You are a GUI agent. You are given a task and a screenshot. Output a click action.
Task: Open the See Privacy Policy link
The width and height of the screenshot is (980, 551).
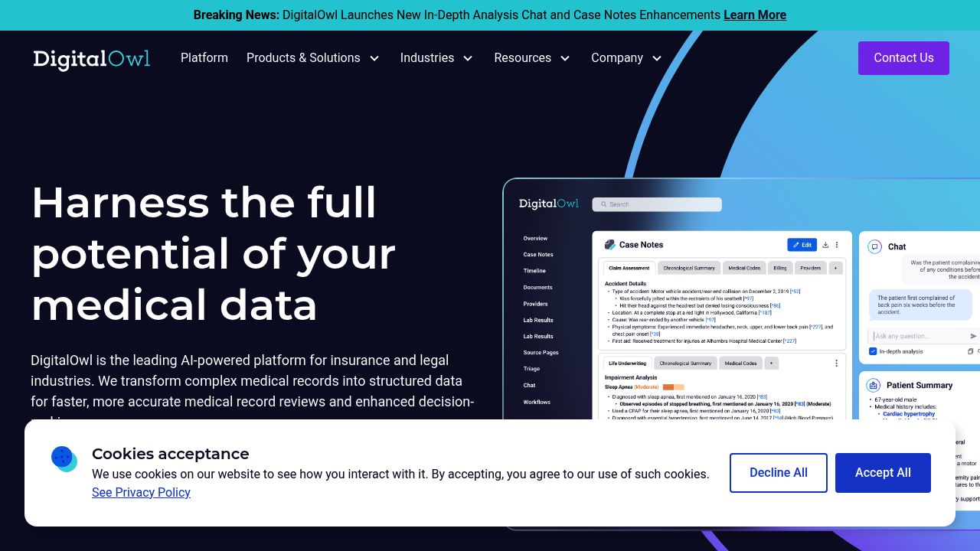(x=141, y=492)
